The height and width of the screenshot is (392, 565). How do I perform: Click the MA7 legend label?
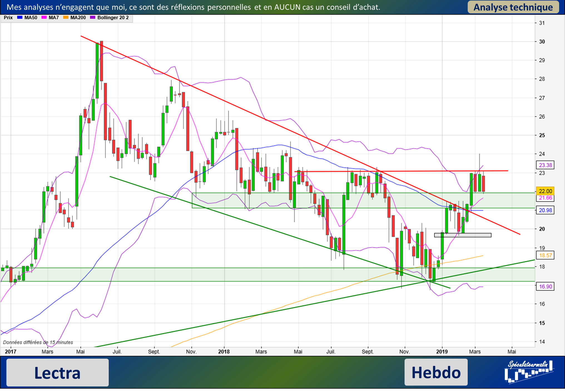[x=54, y=18]
